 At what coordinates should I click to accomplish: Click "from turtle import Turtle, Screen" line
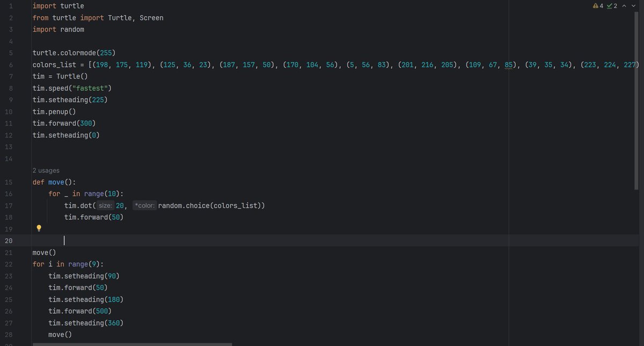point(98,18)
